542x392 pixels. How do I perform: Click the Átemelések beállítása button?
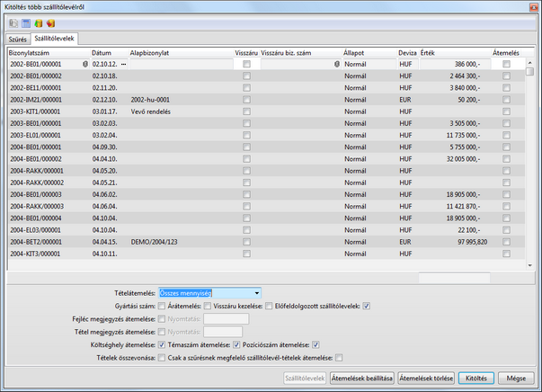362,379
